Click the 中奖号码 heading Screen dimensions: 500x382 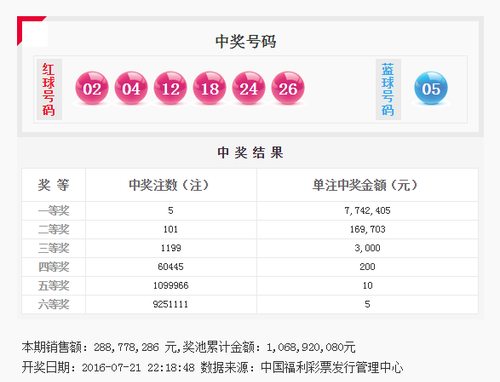(246, 42)
